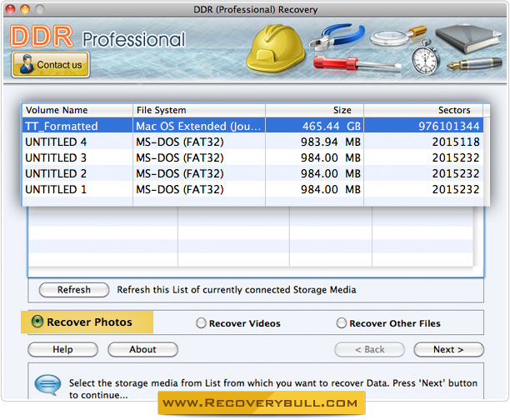
Task: Click the yellow hard hat icon
Action: coord(276,47)
